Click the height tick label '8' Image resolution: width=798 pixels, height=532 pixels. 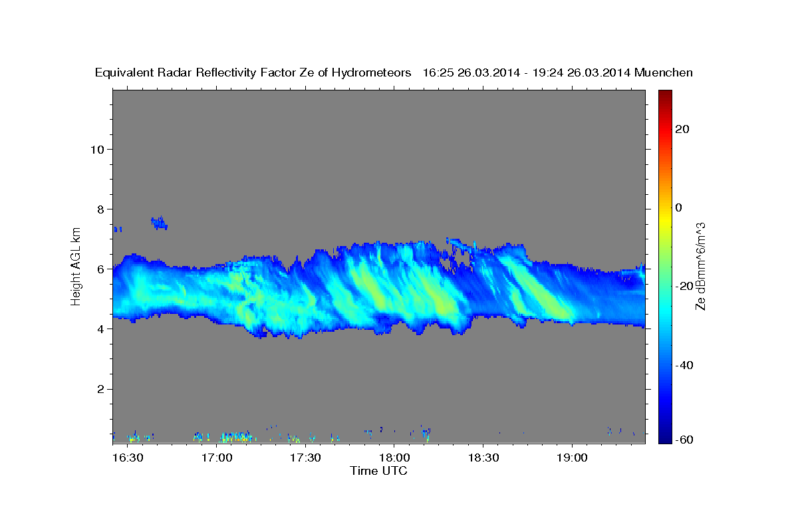point(99,209)
